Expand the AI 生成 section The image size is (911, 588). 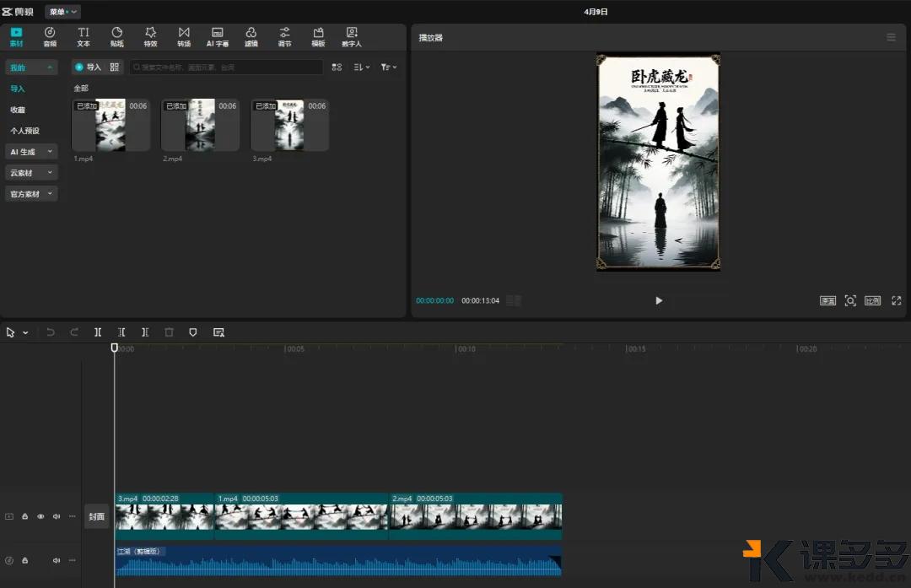click(x=31, y=152)
